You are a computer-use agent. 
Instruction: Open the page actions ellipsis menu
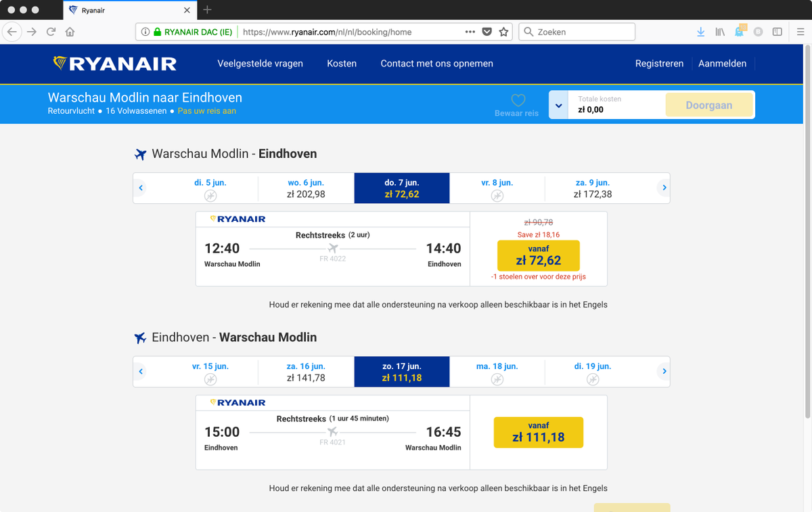(x=470, y=32)
